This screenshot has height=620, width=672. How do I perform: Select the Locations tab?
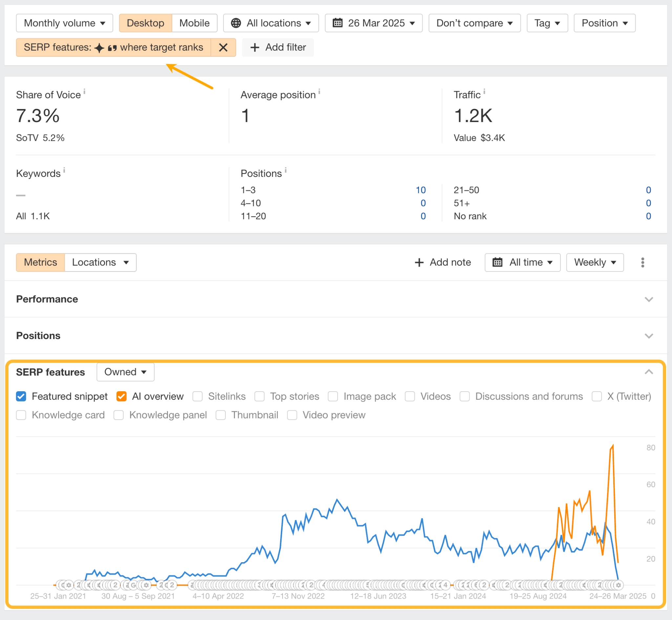coord(94,262)
